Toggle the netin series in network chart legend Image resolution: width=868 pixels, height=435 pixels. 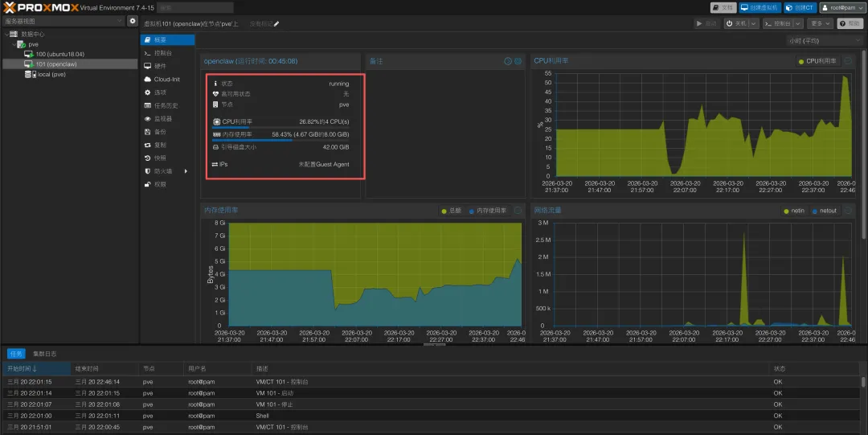pos(794,211)
